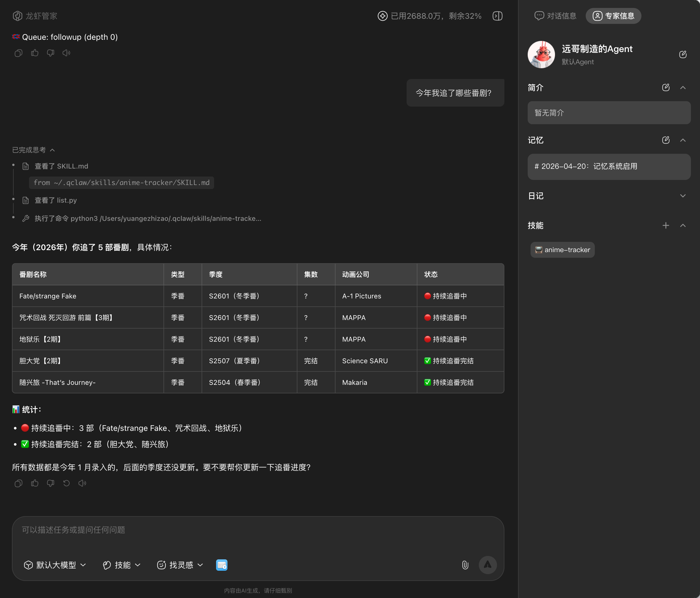Select the 专家信息 tab
The height and width of the screenshot is (598, 700).
pos(614,16)
